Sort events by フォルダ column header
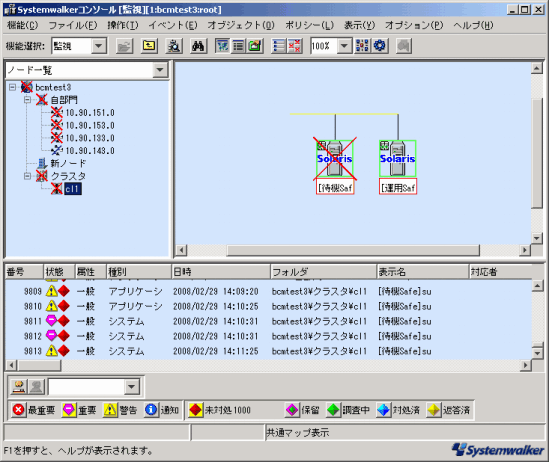This screenshot has width=549, height=462. 323,272
